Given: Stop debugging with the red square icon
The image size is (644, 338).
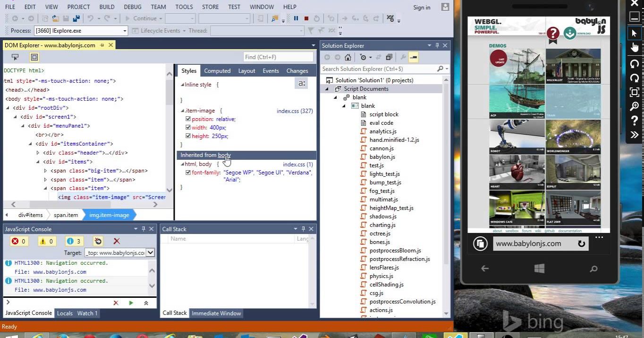Looking at the screenshot, I should tap(306, 18).
